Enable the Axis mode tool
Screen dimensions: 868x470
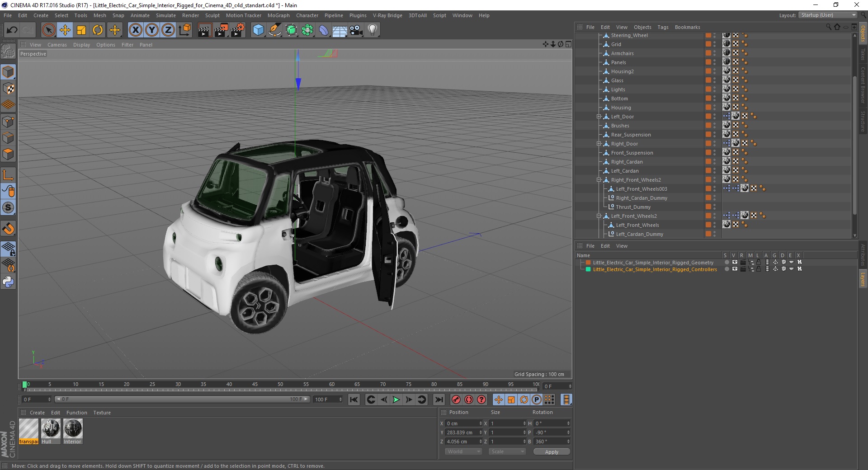click(x=8, y=175)
